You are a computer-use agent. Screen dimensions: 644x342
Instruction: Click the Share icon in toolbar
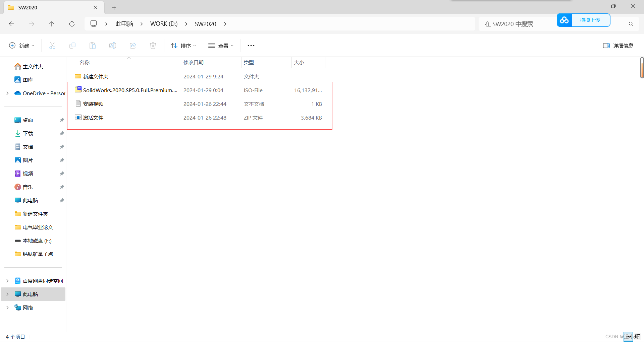[133, 46]
